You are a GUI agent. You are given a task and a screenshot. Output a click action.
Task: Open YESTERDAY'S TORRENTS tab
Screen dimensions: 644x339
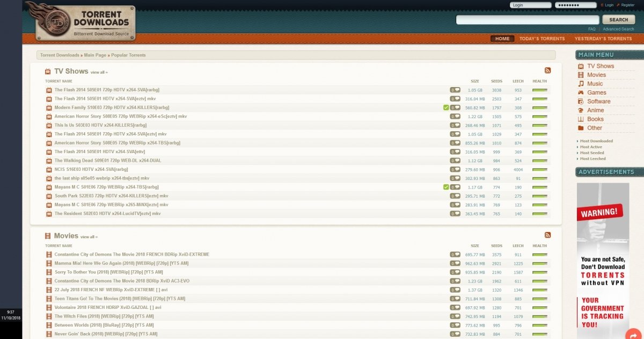click(603, 39)
